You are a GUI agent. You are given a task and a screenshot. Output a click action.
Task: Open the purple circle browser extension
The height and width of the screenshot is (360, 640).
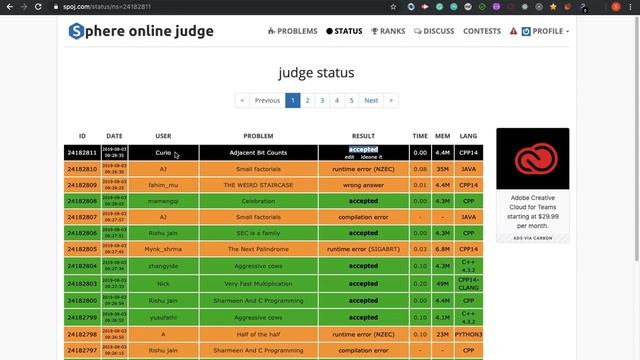click(496, 7)
